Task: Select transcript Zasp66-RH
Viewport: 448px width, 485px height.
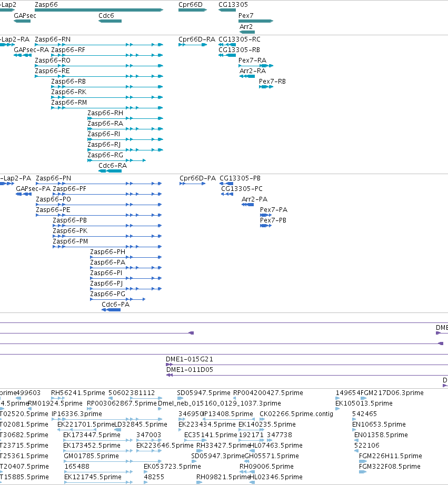Action: pyautogui.click(x=125, y=118)
